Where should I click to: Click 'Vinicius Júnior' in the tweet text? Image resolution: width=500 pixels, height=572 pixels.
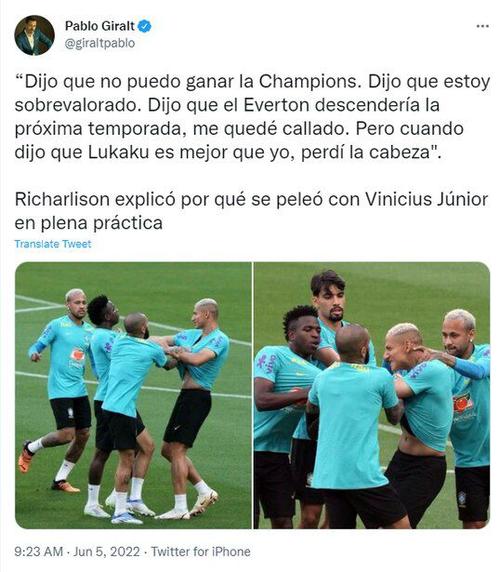click(427, 200)
